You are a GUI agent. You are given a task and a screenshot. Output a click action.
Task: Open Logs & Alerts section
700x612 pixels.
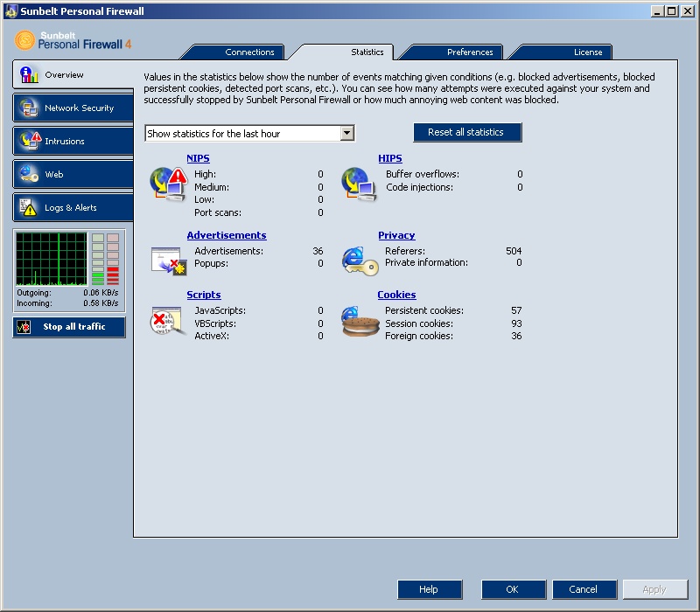coord(73,208)
